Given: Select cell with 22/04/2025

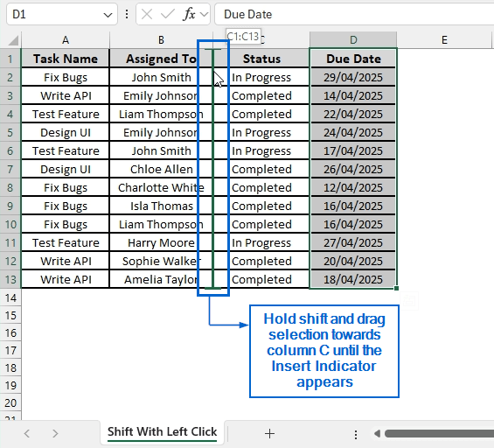Looking at the screenshot, I should (x=353, y=114).
